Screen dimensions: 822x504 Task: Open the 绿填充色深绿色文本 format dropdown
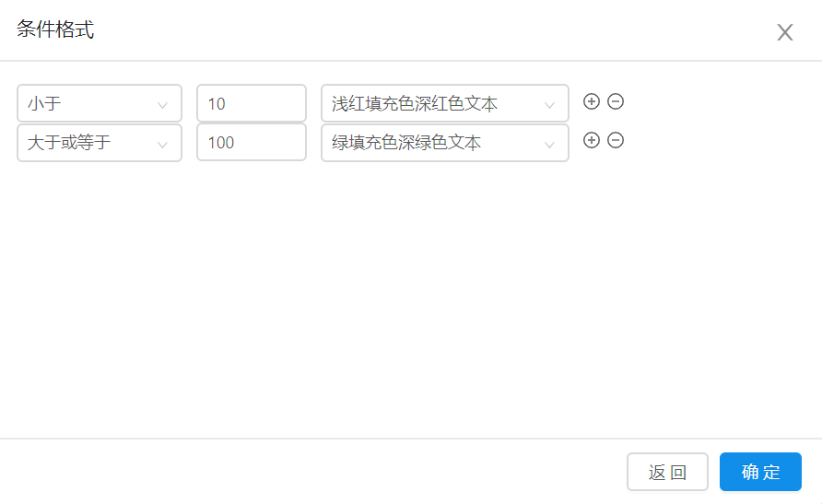click(444, 143)
